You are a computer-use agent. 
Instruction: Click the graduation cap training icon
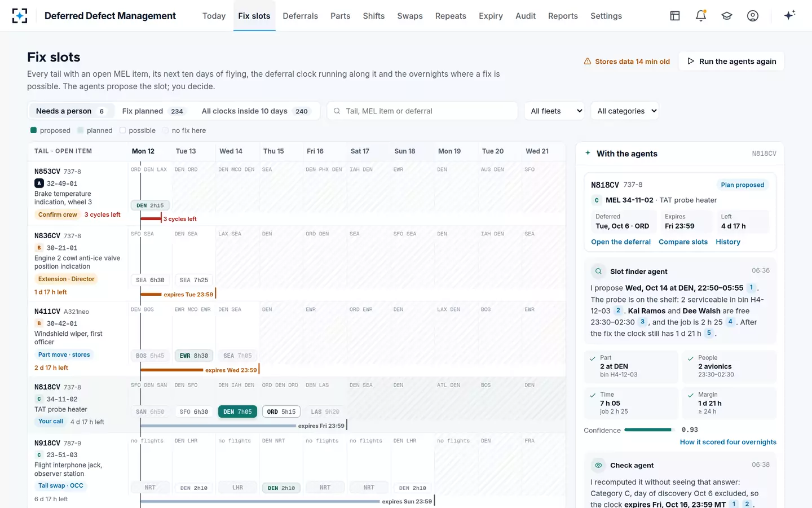point(727,16)
